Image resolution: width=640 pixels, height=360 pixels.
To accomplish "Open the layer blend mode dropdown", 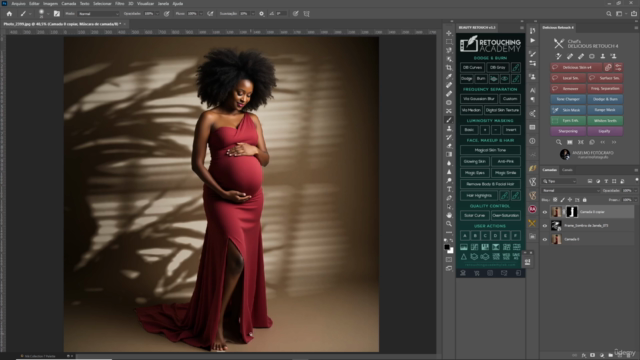I will (x=571, y=191).
